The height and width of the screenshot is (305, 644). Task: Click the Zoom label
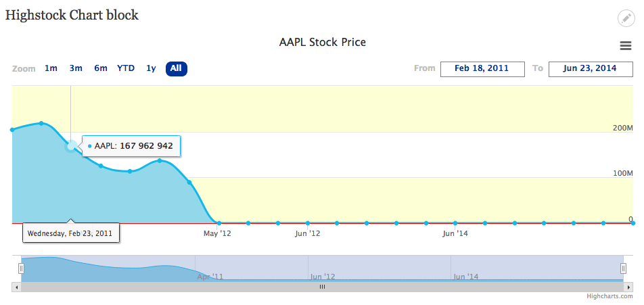tap(24, 69)
